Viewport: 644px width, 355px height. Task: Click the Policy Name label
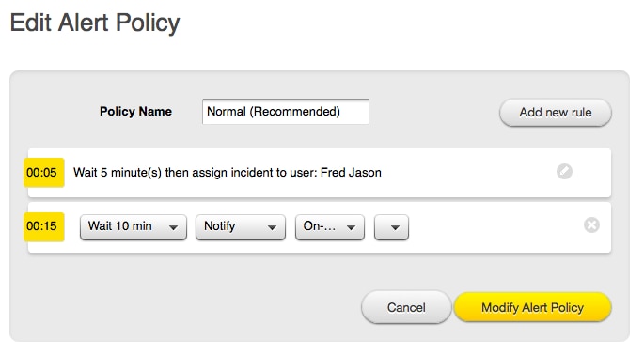(x=135, y=111)
